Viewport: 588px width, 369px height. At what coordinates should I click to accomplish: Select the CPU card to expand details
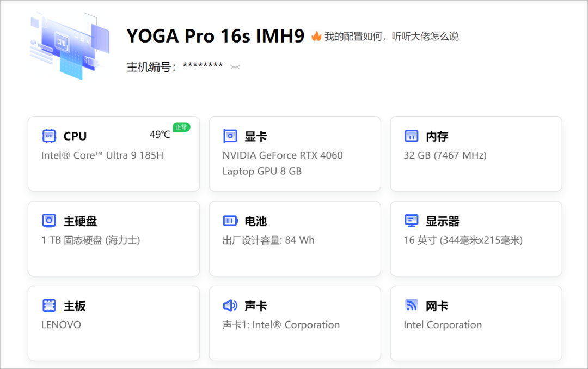pos(113,154)
